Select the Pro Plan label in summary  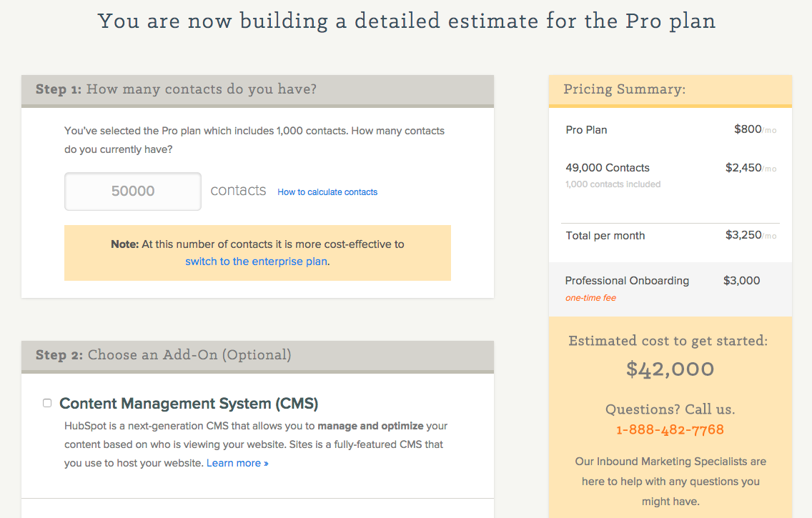pos(586,130)
